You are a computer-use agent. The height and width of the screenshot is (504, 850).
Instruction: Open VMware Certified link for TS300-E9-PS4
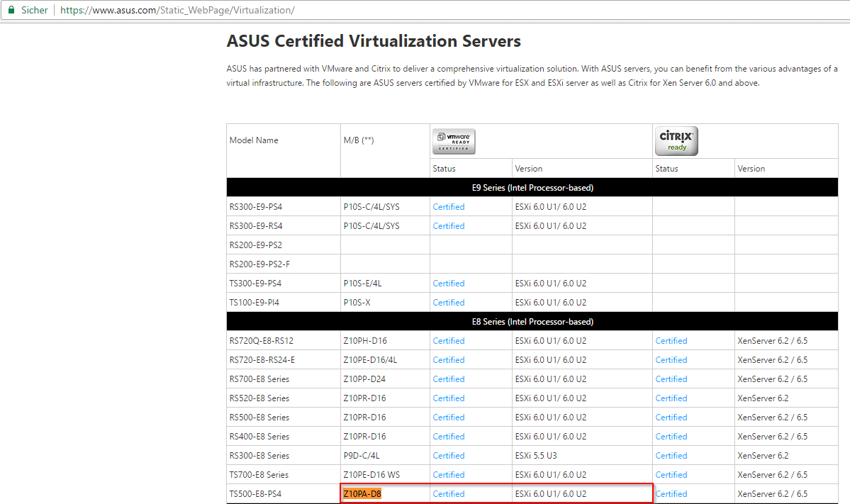(448, 283)
